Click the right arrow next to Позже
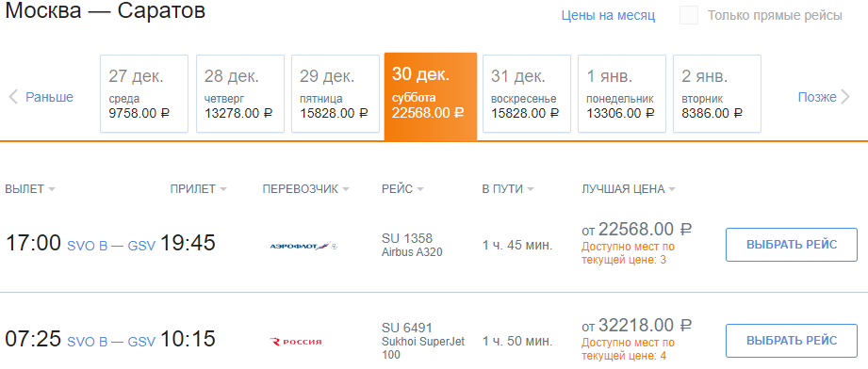868x369 pixels. tap(844, 97)
